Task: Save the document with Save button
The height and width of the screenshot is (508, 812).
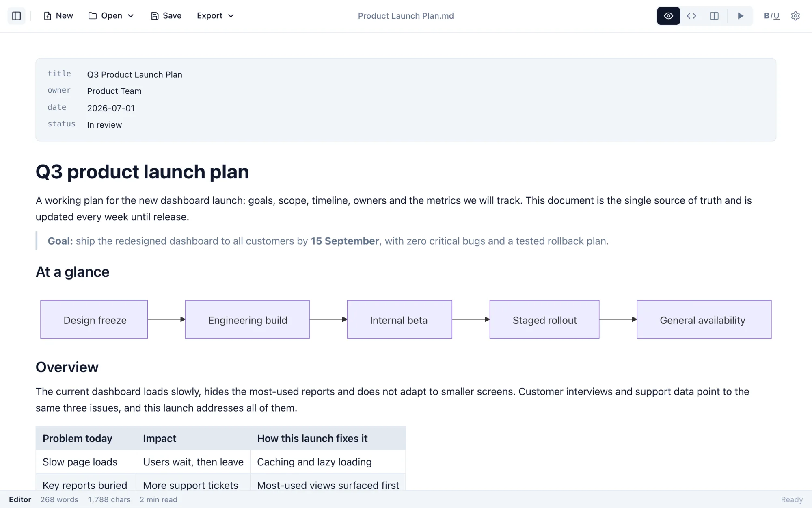Action: tap(166, 16)
